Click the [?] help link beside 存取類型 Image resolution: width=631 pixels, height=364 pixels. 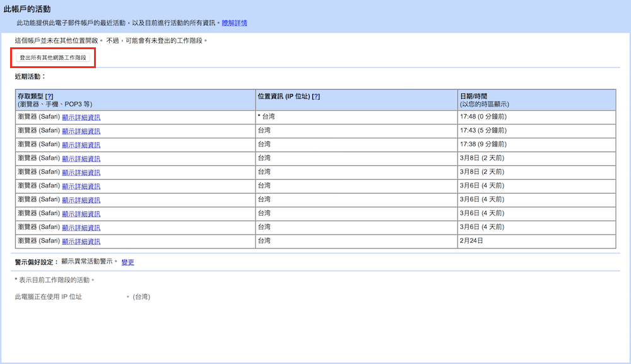(x=49, y=96)
